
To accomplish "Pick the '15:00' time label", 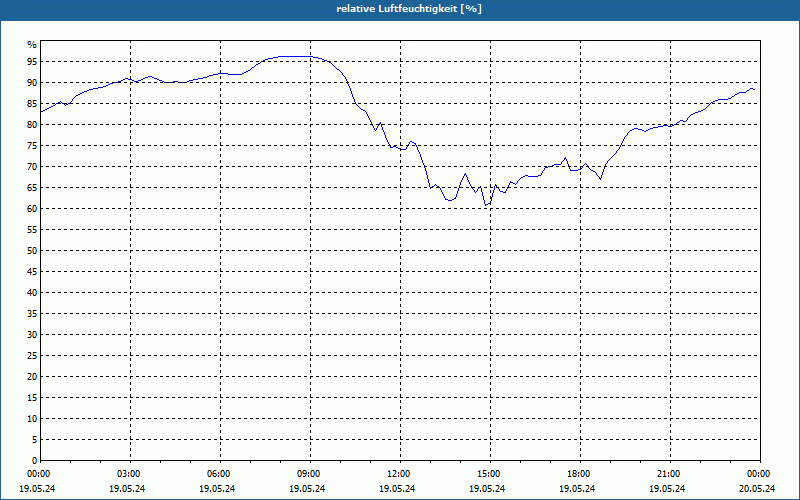I will (488, 474).
